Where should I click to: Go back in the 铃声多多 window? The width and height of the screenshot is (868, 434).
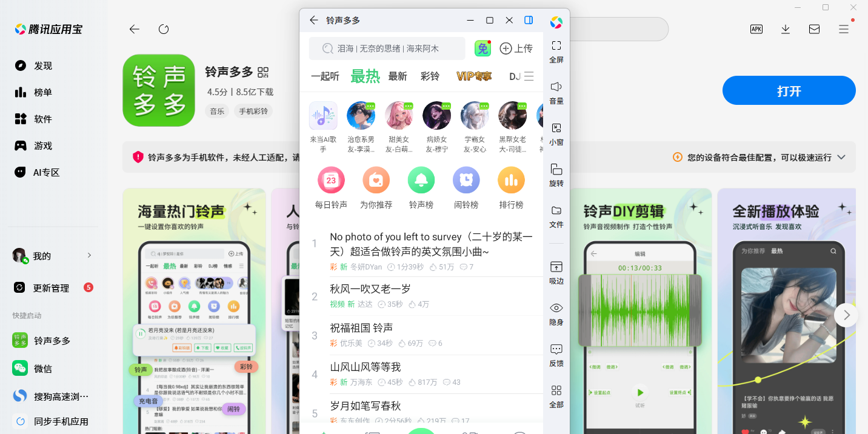pyautogui.click(x=313, y=20)
